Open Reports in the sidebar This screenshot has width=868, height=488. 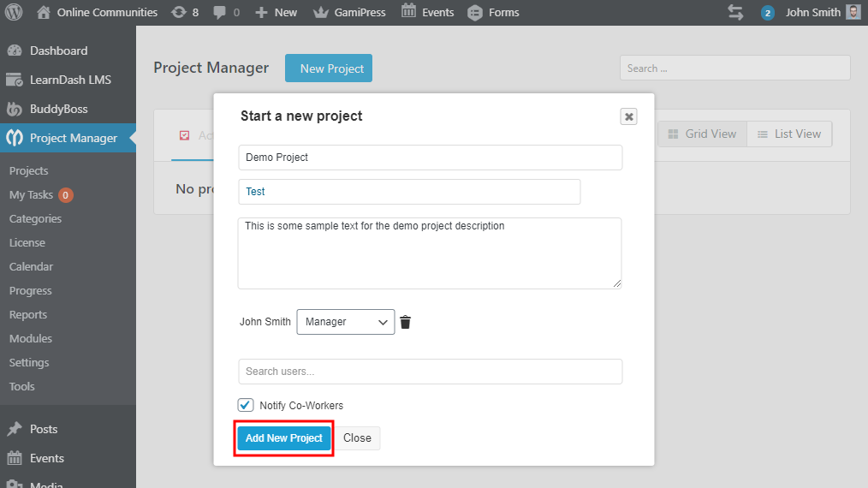pos(28,314)
